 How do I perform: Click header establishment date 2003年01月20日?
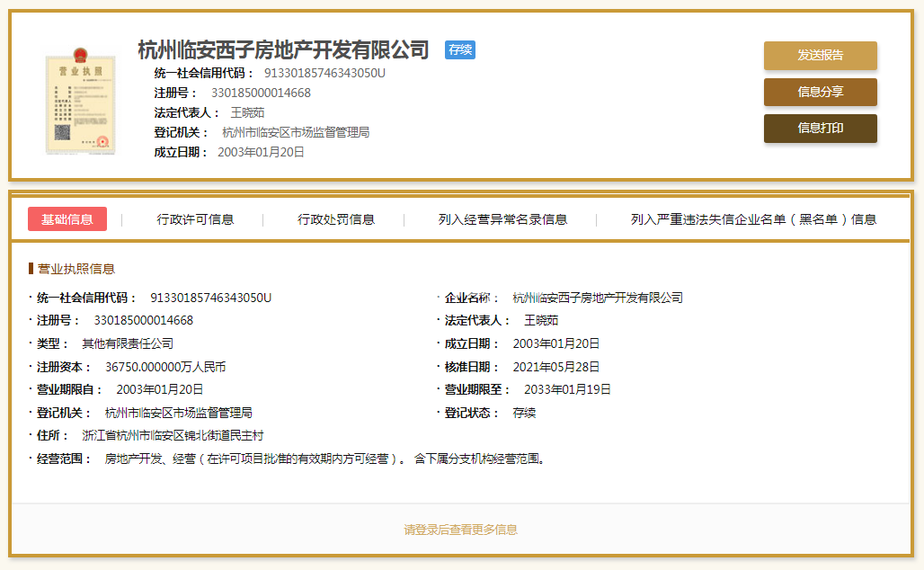[x=261, y=152]
